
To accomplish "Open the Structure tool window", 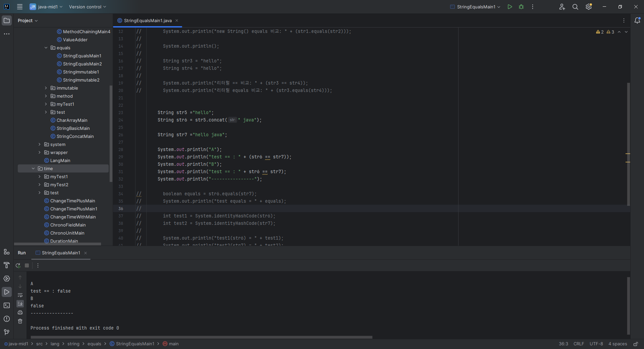I will (x=7, y=252).
